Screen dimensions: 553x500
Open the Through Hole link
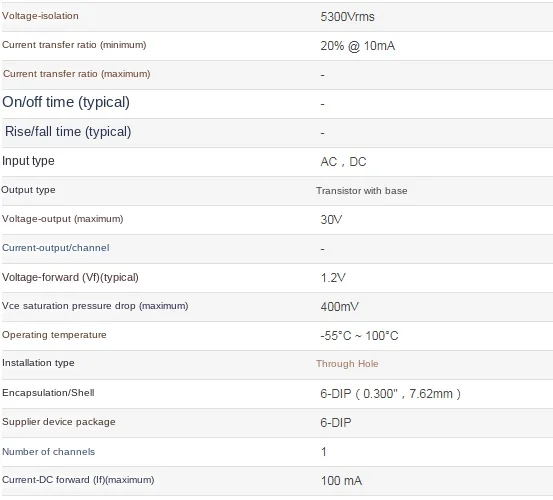point(347,364)
